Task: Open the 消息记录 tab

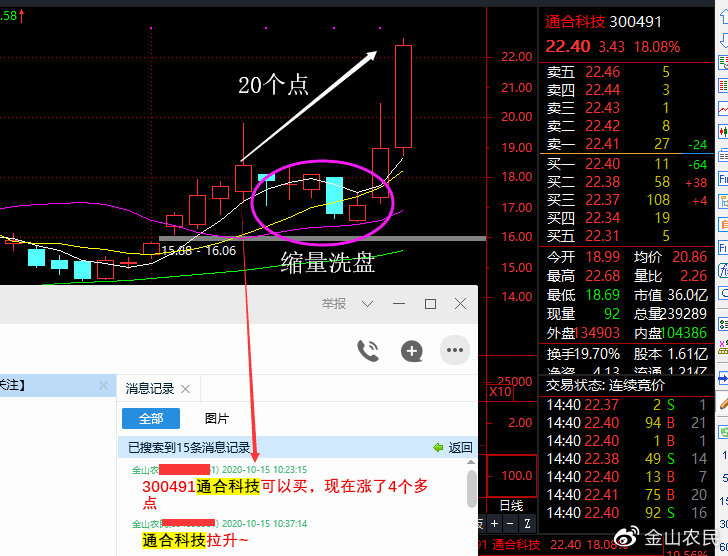Action: (x=150, y=389)
